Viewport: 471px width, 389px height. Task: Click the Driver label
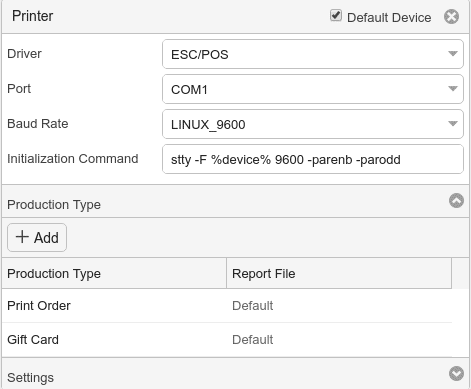click(x=24, y=54)
